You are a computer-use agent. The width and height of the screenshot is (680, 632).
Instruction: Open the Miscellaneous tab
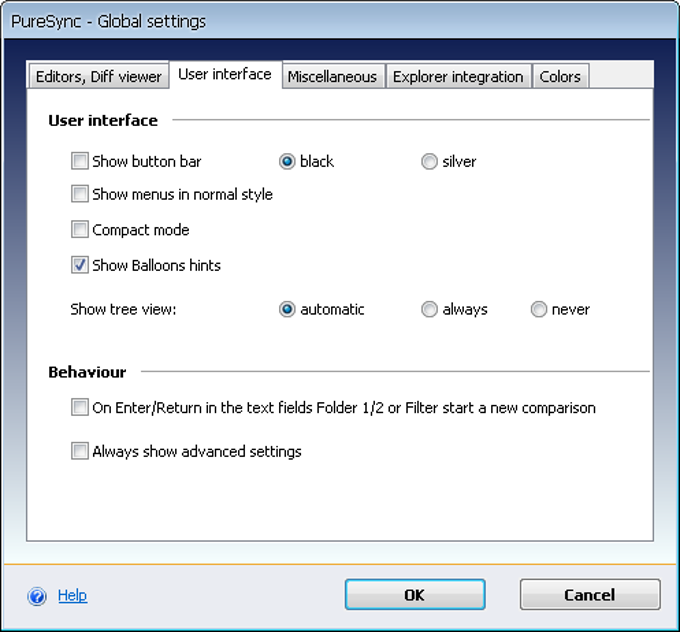coord(332,76)
